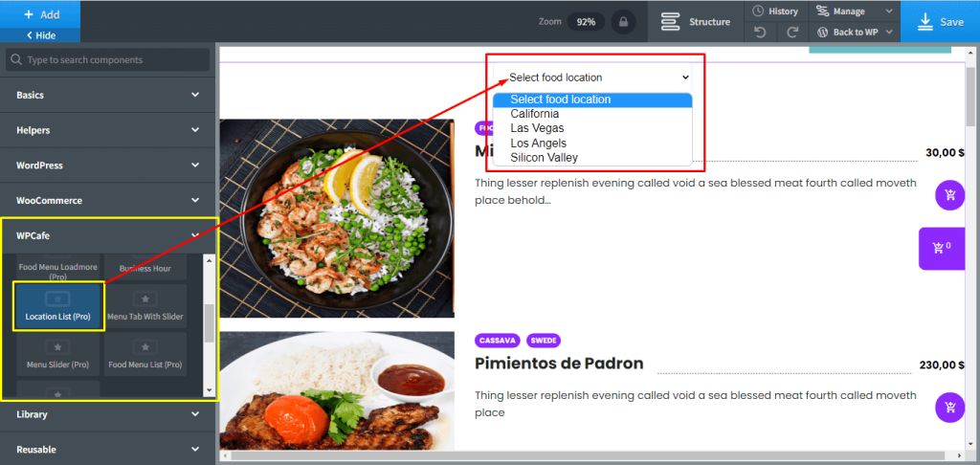Focus the search components field
Screen dimensions: 980x465
(107, 60)
